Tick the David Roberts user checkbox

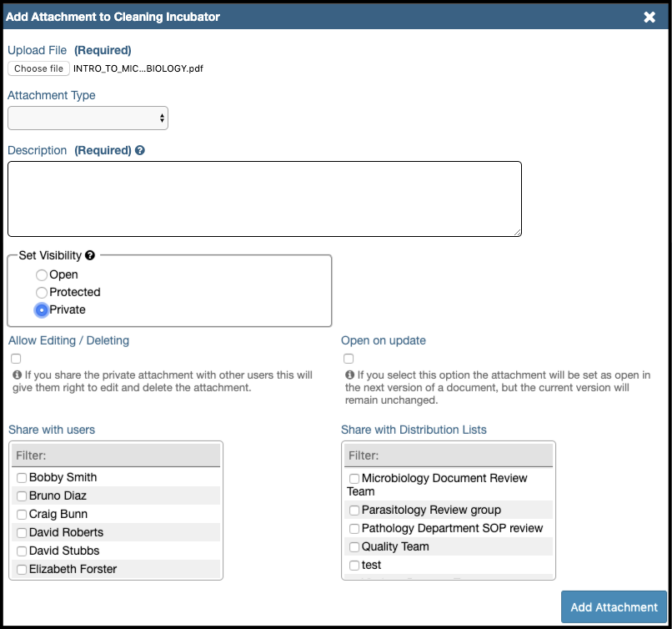click(22, 533)
